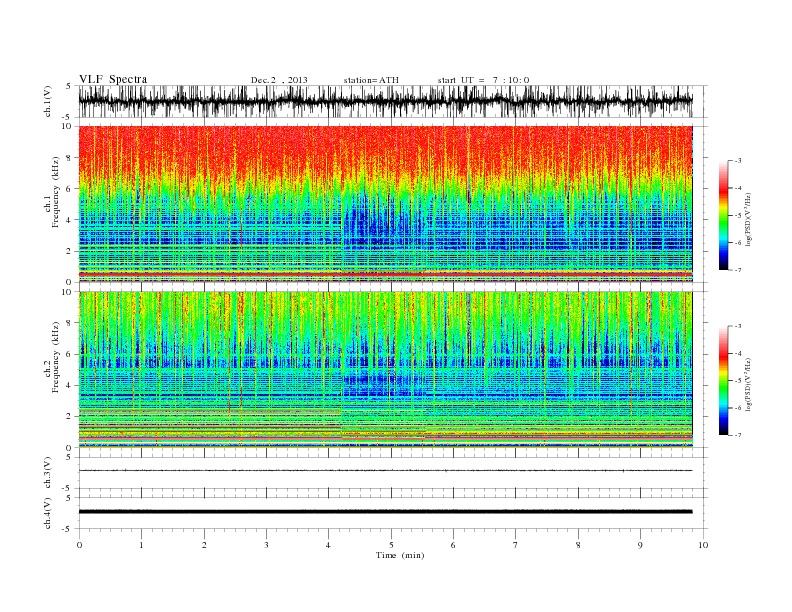Select the "start UT = 7 : 10: 0" text

pyautogui.click(x=483, y=80)
